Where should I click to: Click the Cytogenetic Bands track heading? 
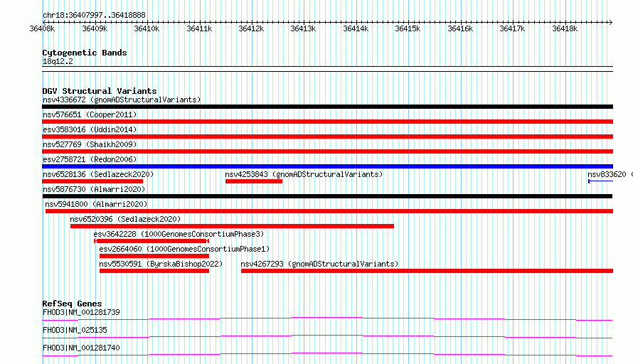[85, 53]
